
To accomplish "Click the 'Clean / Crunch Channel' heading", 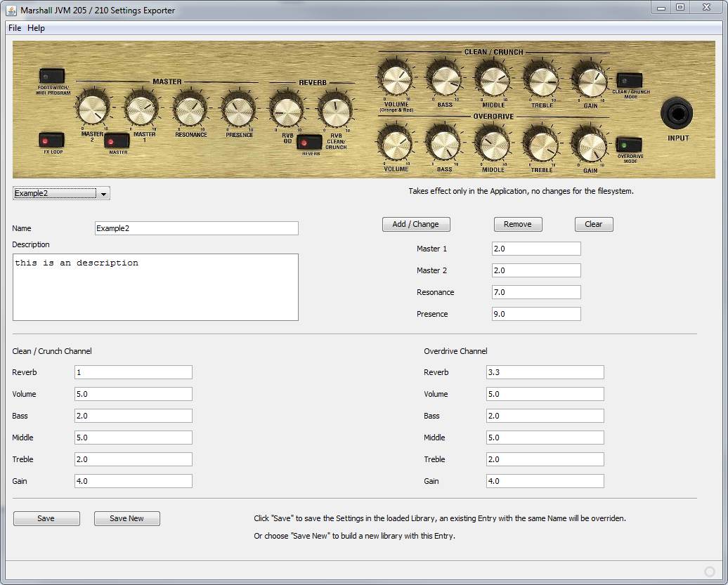I will tap(52, 351).
